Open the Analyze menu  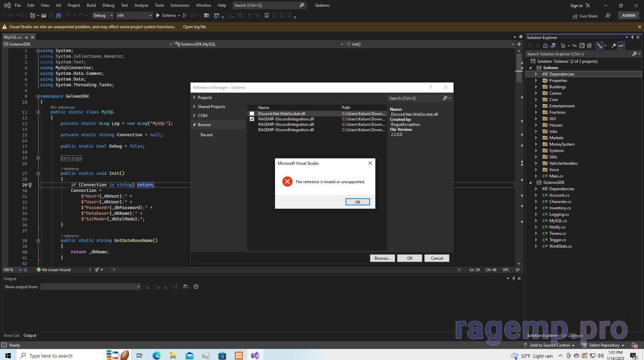[141, 5]
